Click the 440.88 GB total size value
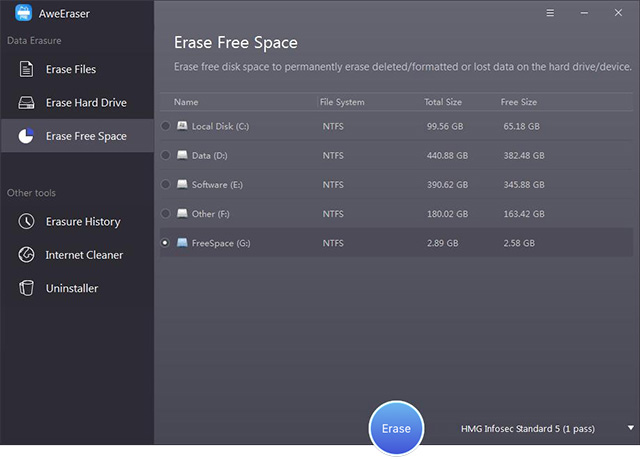The width and height of the screenshot is (640, 459). (x=447, y=155)
